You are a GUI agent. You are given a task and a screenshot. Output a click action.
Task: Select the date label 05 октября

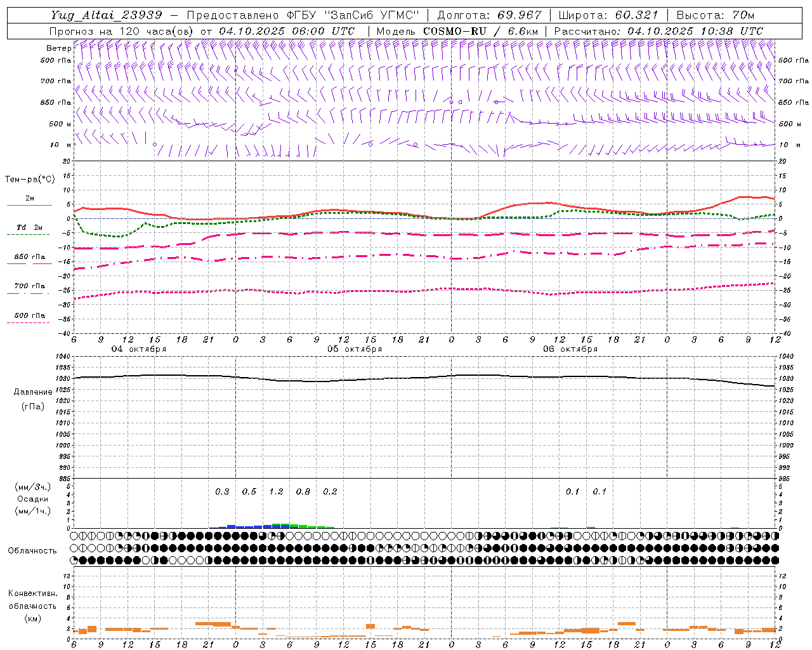[x=355, y=349]
